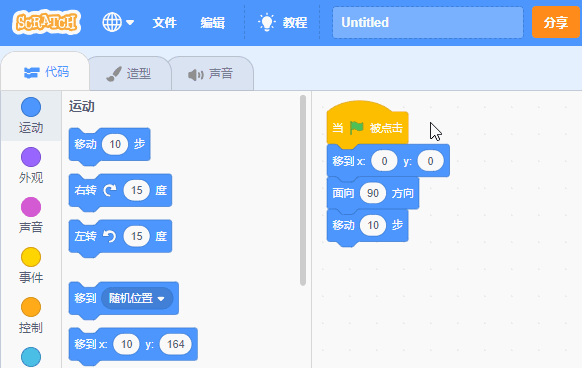The width and height of the screenshot is (582, 368).
Task: Switch to the 代码 tab
Action: tap(46, 72)
